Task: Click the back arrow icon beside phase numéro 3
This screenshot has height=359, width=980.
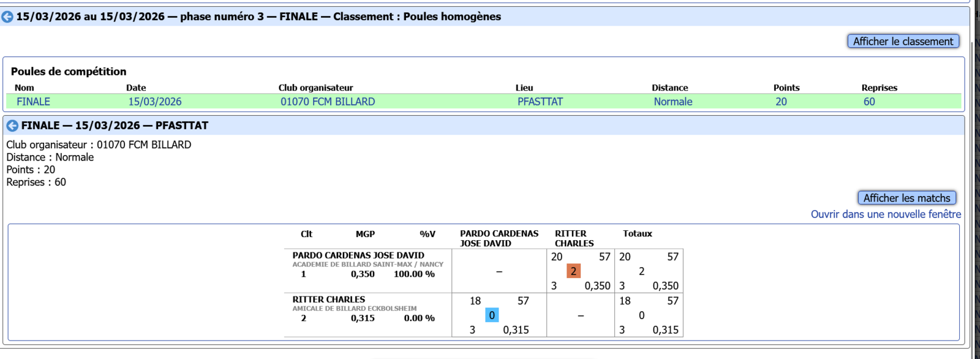Action: (7, 17)
